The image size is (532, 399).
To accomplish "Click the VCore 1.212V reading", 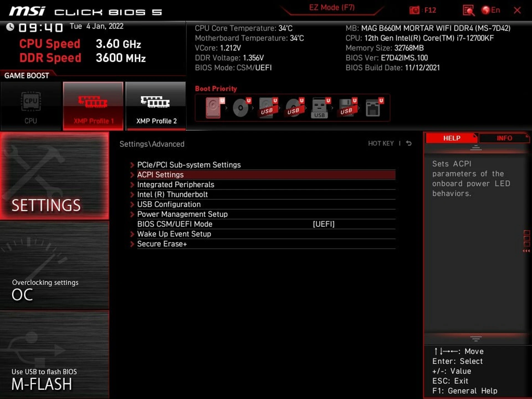I will (218, 48).
